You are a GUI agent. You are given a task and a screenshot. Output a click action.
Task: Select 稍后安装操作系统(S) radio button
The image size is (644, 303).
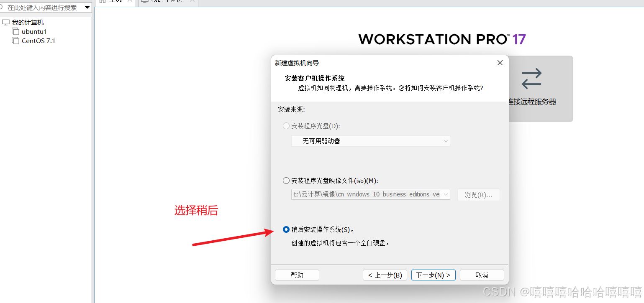pos(286,229)
